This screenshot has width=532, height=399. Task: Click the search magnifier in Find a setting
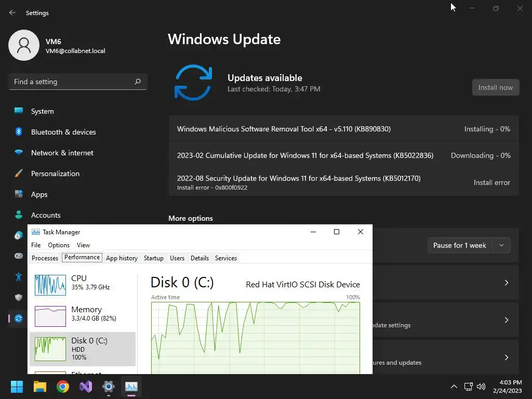pos(137,82)
